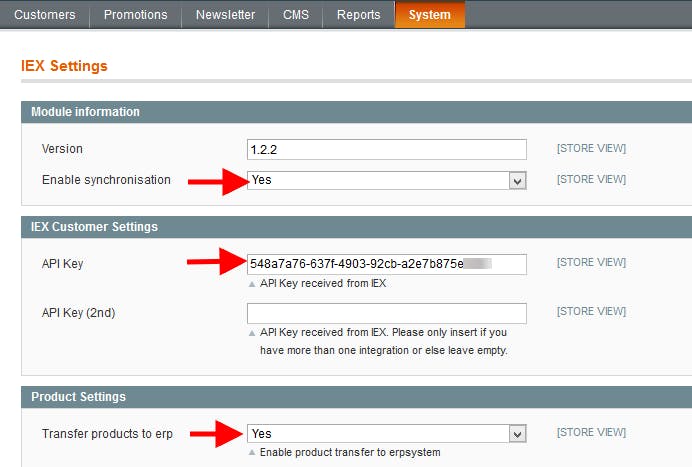Click the API Key label
The image size is (692, 467).
click(62, 264)
